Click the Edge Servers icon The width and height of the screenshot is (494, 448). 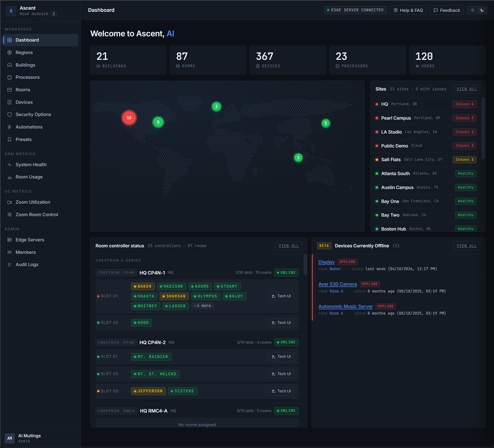coord(10,240)
